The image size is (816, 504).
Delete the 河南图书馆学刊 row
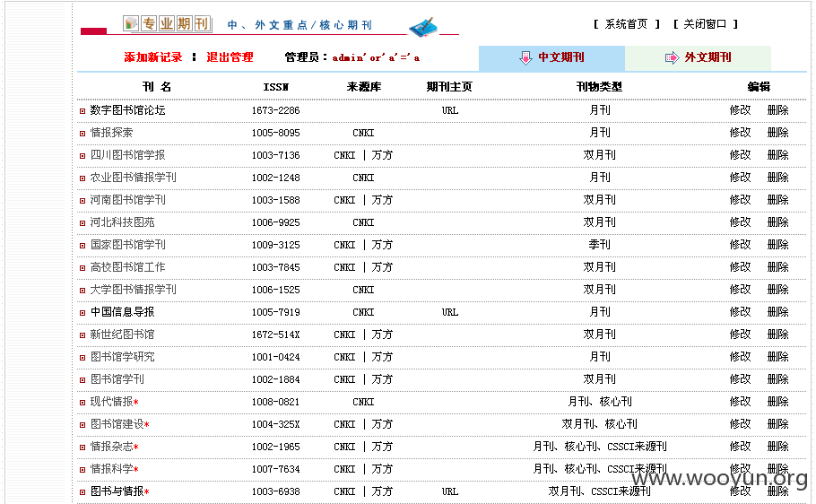pos(778,200)
